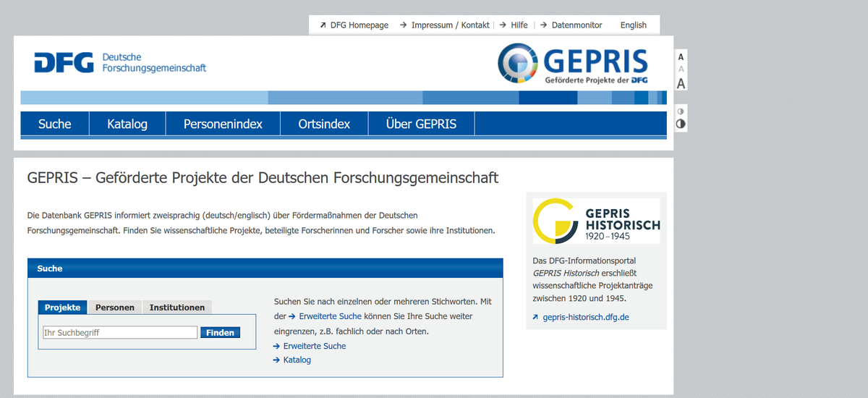This screenshot has width=868, height=398.
Task: Open the Ortsindex navigation item
Action: pyautogui.click(x=324, y=124)
